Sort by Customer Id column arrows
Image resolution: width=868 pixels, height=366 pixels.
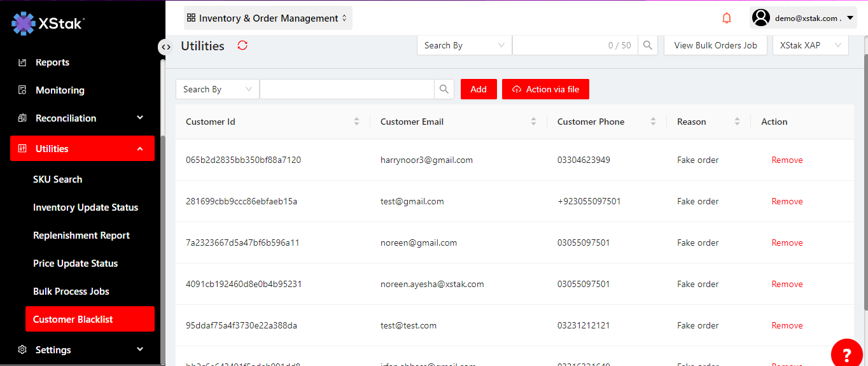pos(356,122)
